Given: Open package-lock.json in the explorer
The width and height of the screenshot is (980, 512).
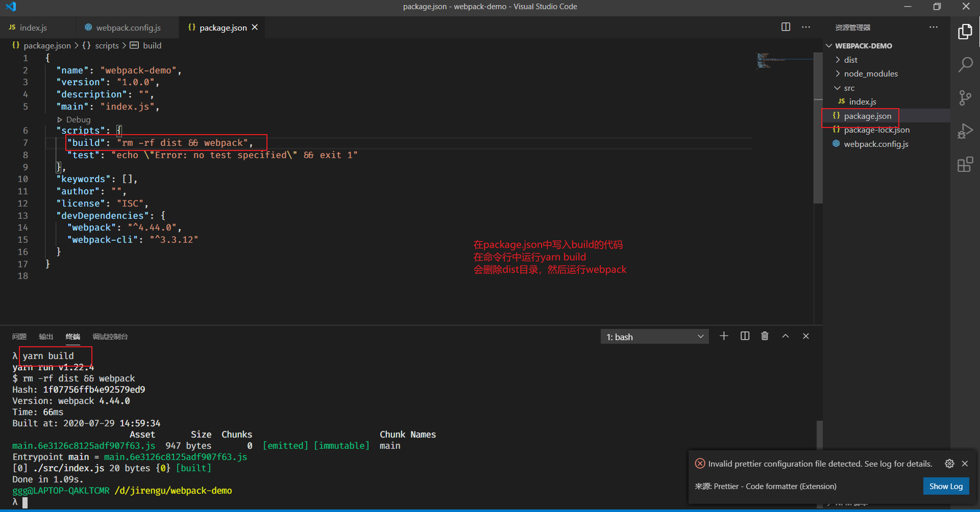Looking at the screenshot, I should click(887, 130).
